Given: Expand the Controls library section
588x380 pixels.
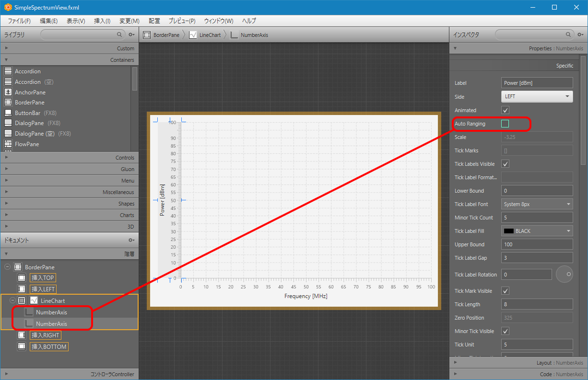Looking at the screenshot, I should point(69,158).
